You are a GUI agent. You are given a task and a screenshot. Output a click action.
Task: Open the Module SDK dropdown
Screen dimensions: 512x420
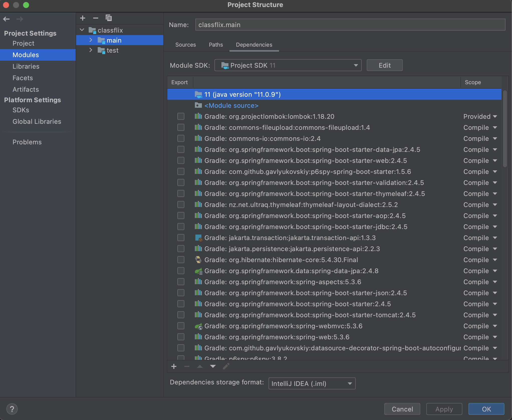[x=288, y=65]
